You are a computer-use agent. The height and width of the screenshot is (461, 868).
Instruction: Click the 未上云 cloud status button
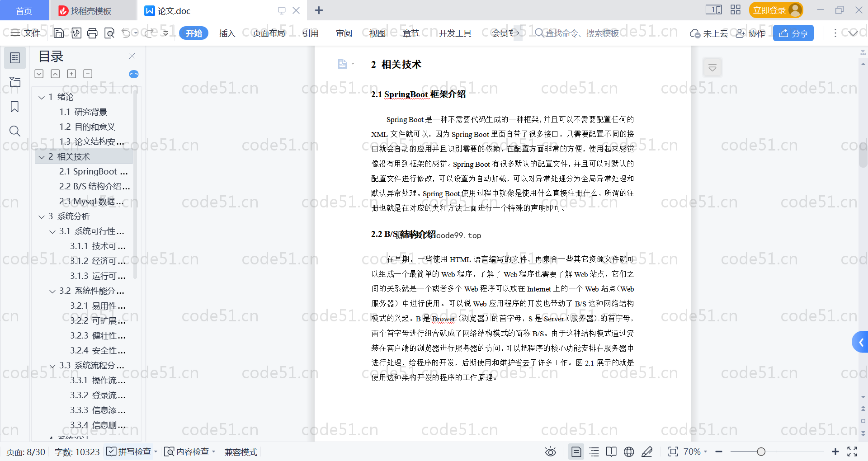click(708, 33)
